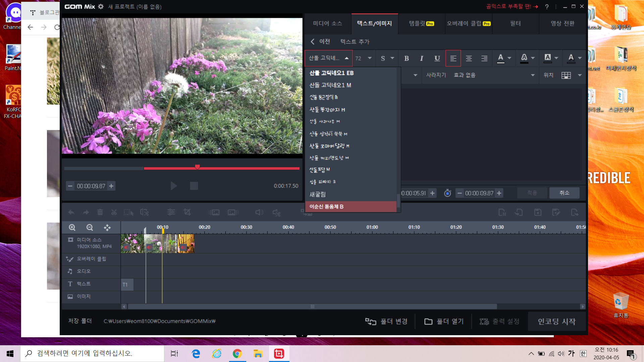Toggle italic text formatting

tap(421, 58)
